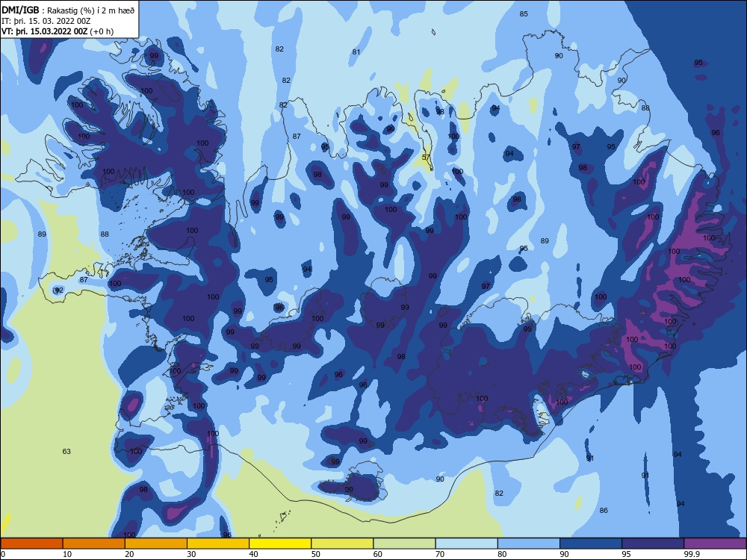Click the map humidity value '57'
This screenshot has height=560, width=747.
point(426,157)
